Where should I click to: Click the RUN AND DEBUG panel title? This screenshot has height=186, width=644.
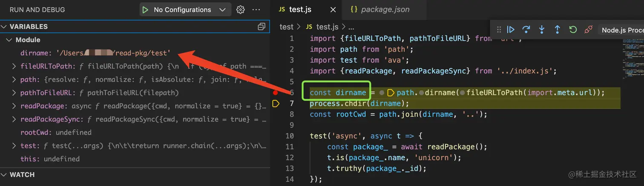pyautogui.click(x=37, y=9)
